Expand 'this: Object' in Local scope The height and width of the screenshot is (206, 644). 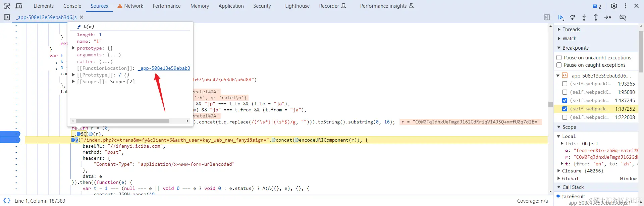[x=562, y=144]
